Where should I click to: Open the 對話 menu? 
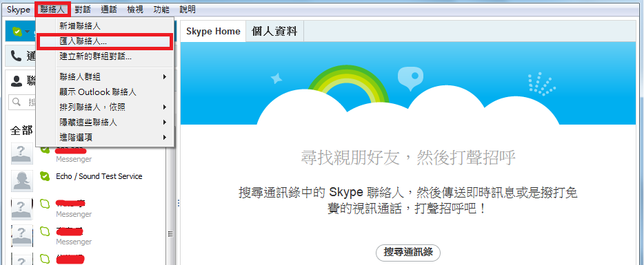83,10
